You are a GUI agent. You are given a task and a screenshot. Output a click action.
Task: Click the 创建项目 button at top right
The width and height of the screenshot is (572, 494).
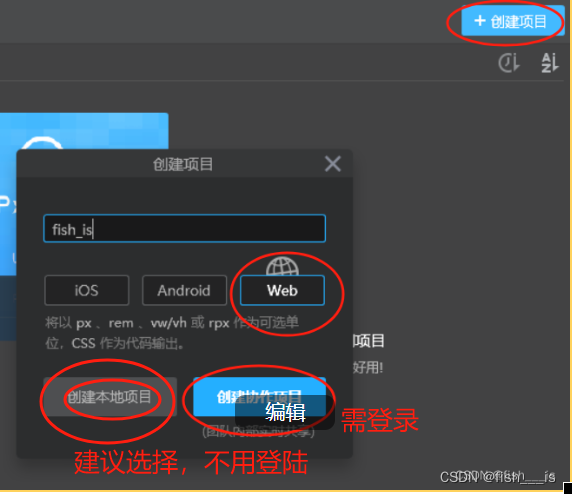pyautogui.click(x=512, y=21)
